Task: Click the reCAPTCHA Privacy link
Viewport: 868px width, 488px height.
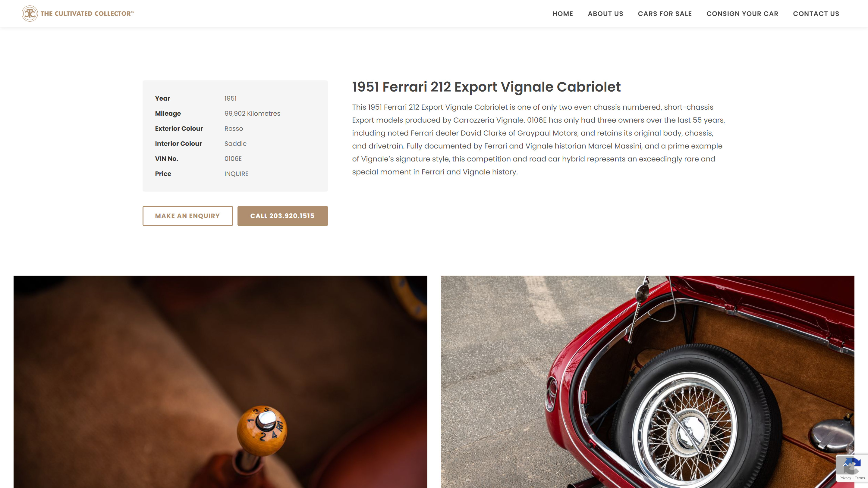Action: tap(845, 478)
